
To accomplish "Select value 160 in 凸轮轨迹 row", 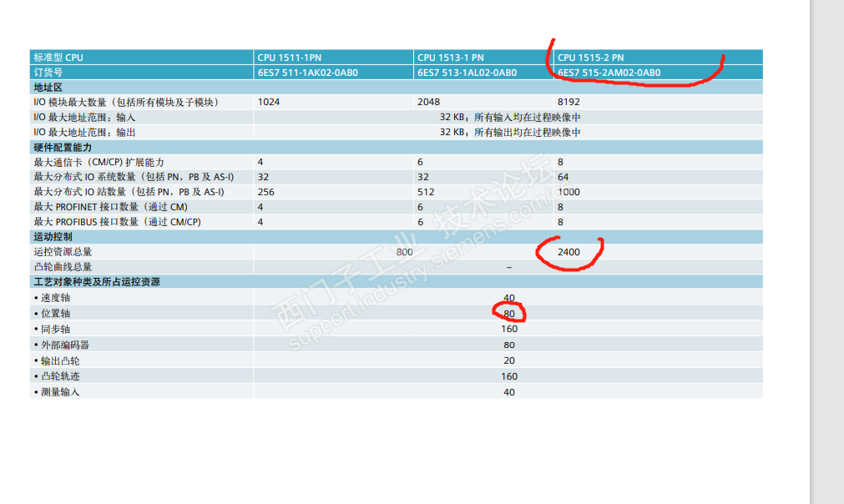I will pyautogui.click(x=509, y=376).
